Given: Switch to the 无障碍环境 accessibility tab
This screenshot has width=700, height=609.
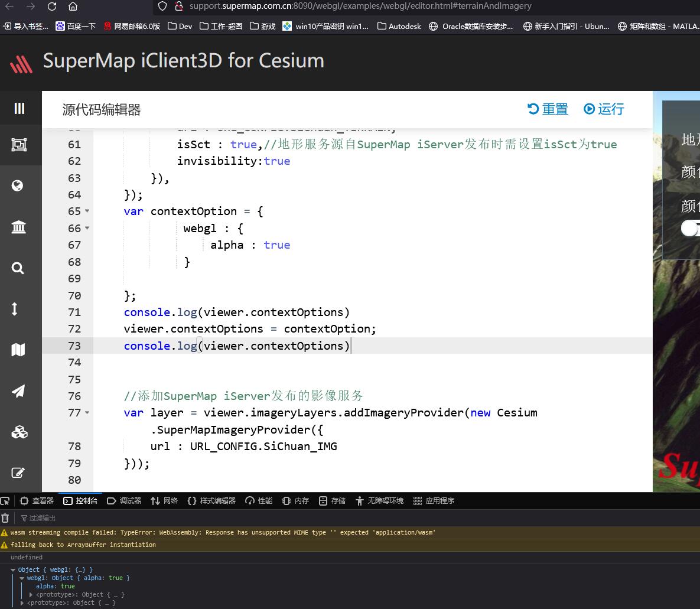Looking at the screenshot, I should coord(379,501).
